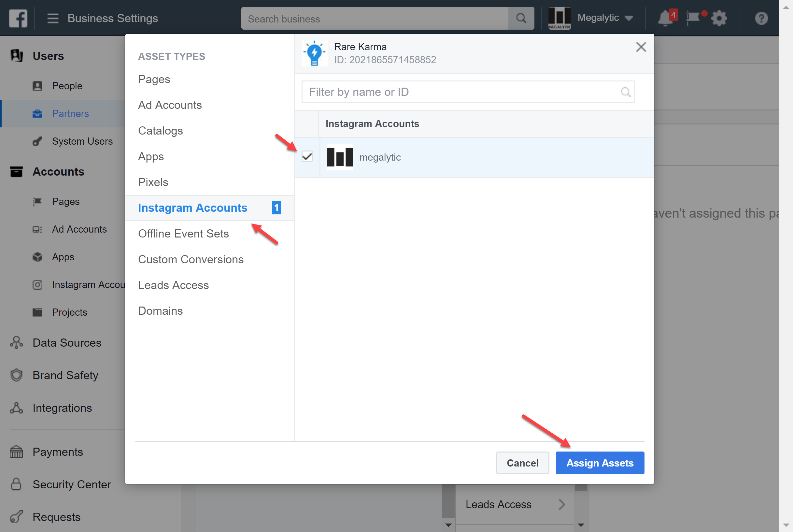Close the assign assets dialog with X

coord(641,47)
